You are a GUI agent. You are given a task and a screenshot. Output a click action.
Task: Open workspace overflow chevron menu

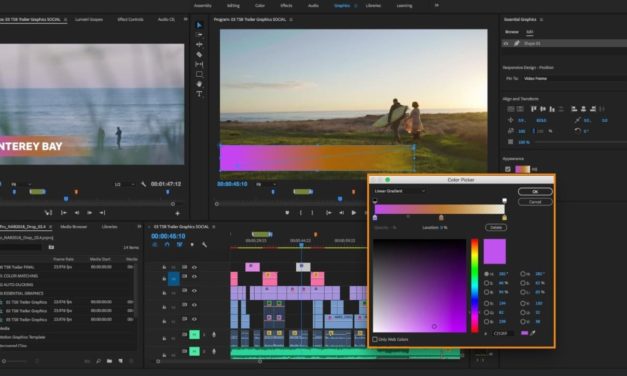click(437, 6)
